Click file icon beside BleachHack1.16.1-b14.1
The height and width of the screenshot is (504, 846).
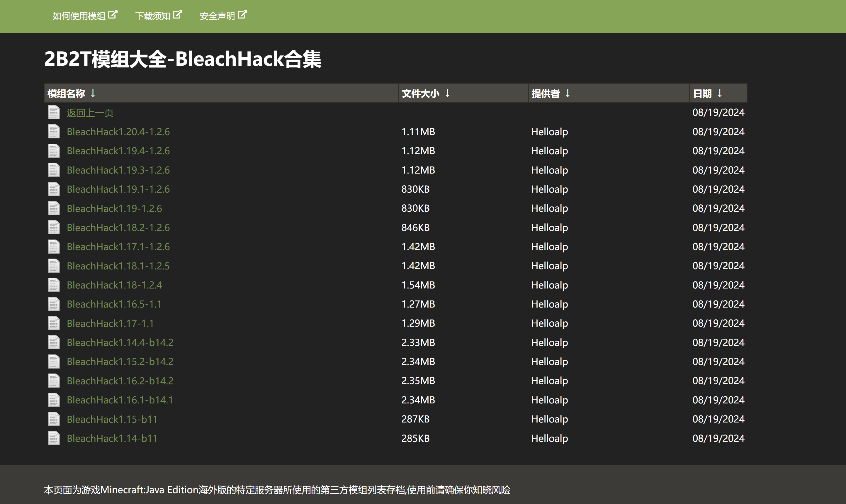tap(54, 400)
